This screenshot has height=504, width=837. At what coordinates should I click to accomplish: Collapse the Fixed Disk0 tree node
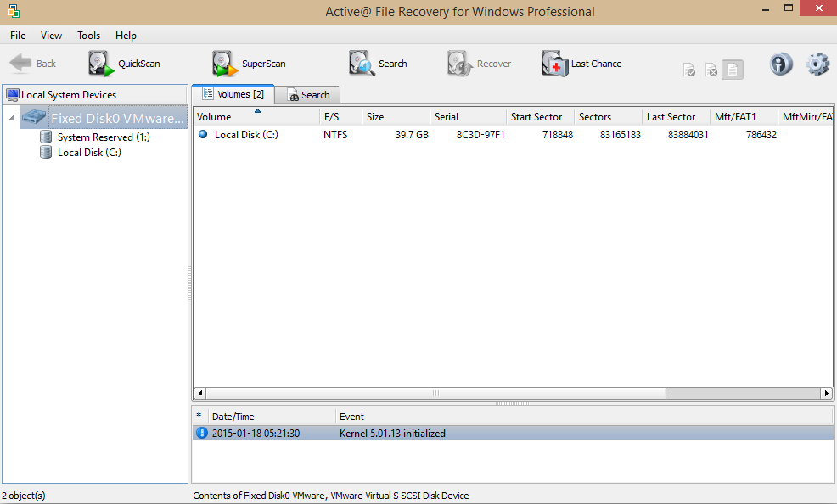[x=11, y=117]
